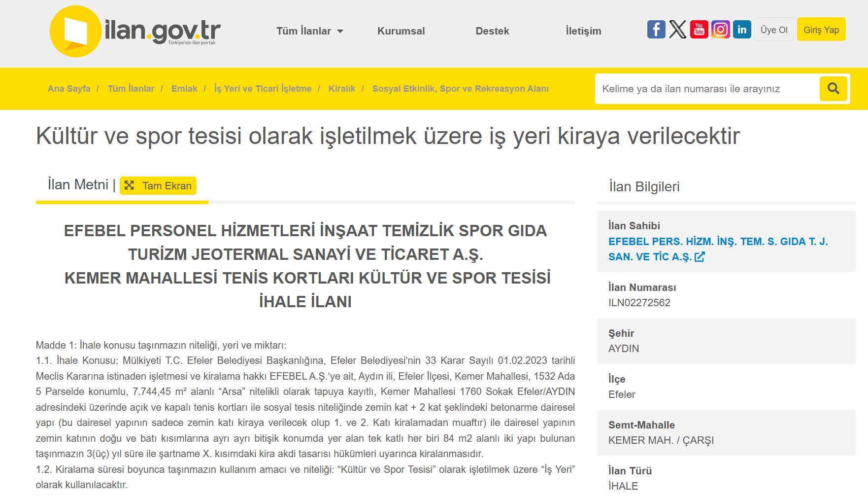Viewport: 868px width, 499px height.
Task: Go to İş Yeri ve Ticari İşletme breadcrumb
Action: [263, 89]
